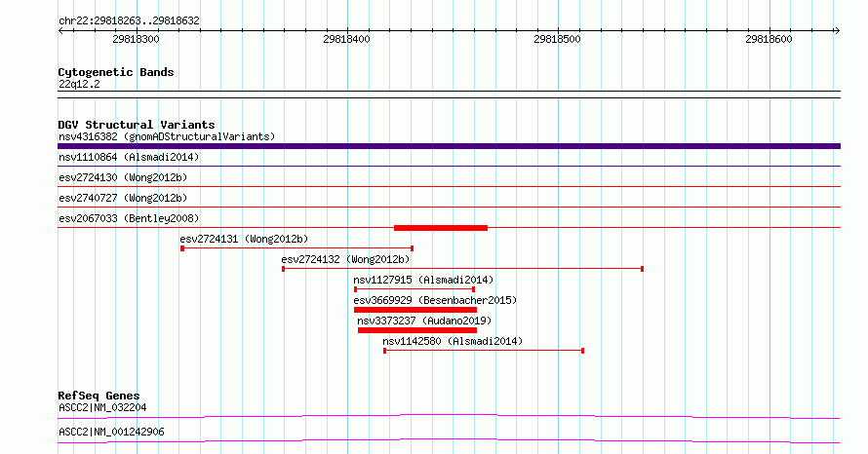Click the nsv1142580 red span line
The height and width of the screenshot is (454, 868).
(484, 351)
